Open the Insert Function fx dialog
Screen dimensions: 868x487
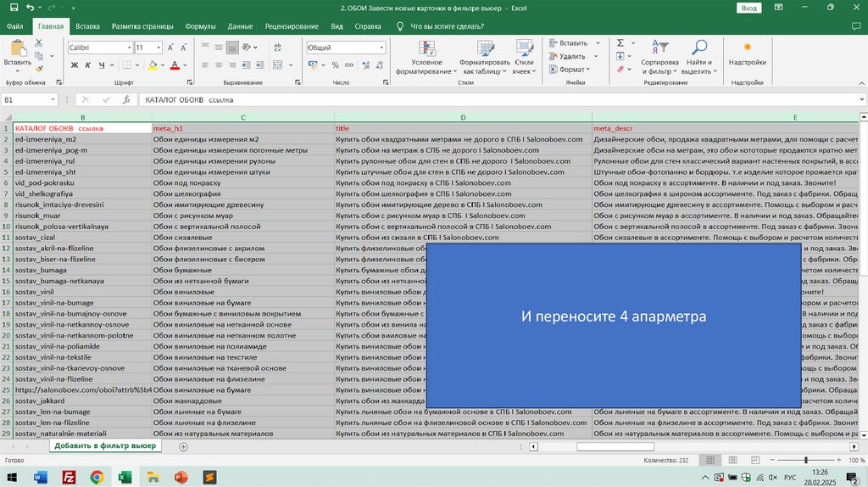[x=126, y=99]
